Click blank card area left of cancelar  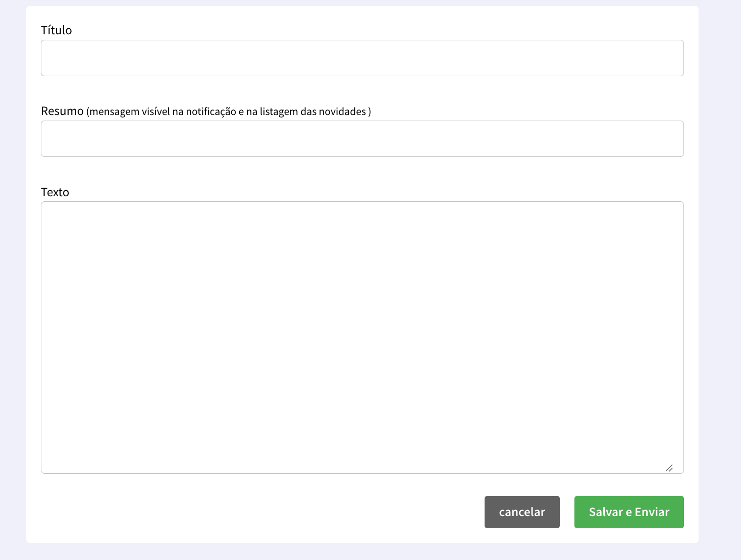(252, 512)
